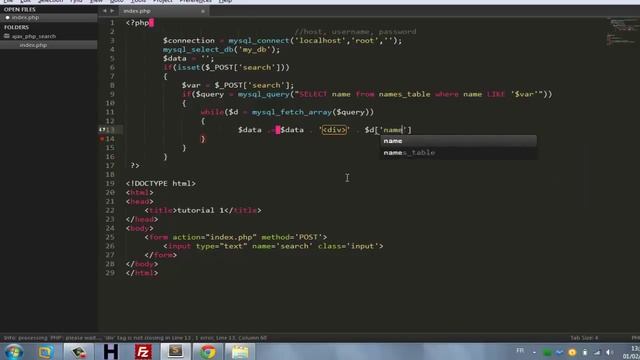The height and width of the screenshot is (360, 640).
Task: Click 'names_table' in the SQL query
Action: pyautogui.click(x=404, y=94)
